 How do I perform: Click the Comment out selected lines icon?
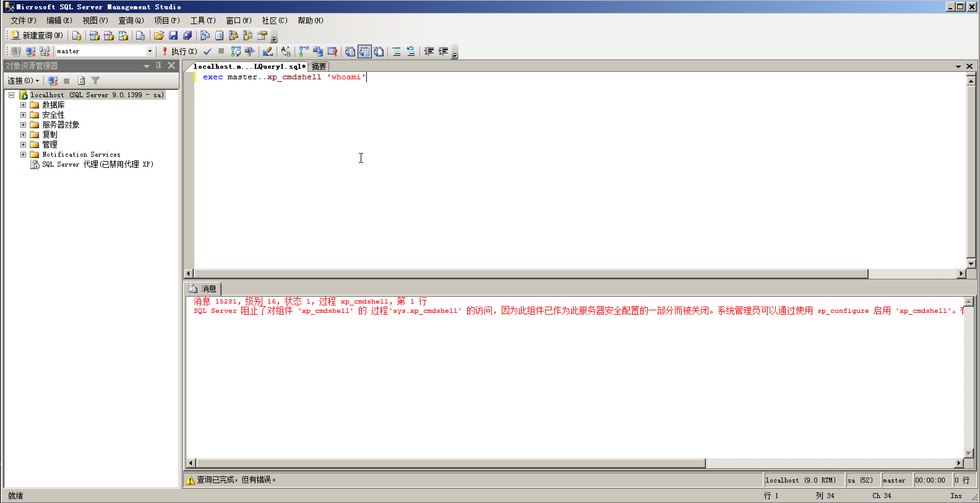click(396, 51)
